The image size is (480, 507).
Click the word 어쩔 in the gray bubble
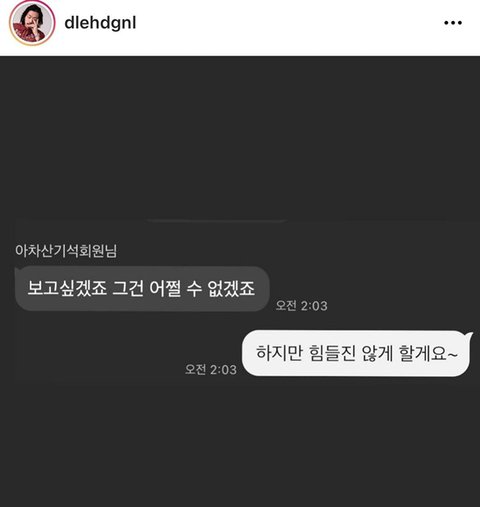click(x=165, y=288)
